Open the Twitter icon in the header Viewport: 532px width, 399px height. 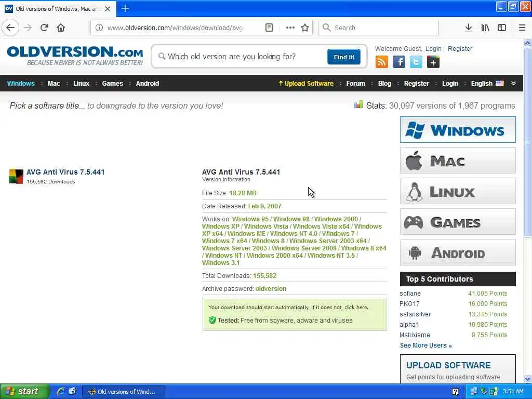[x=416, y=62]
